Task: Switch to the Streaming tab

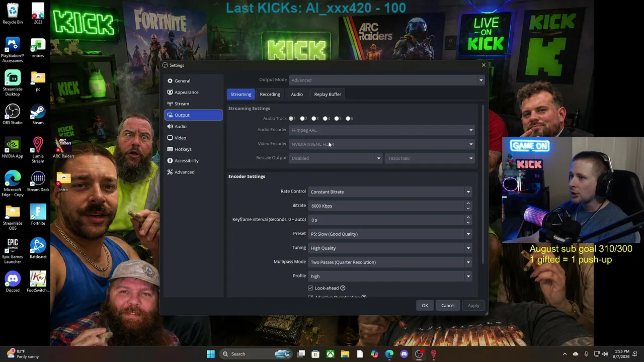Action: 241,95
